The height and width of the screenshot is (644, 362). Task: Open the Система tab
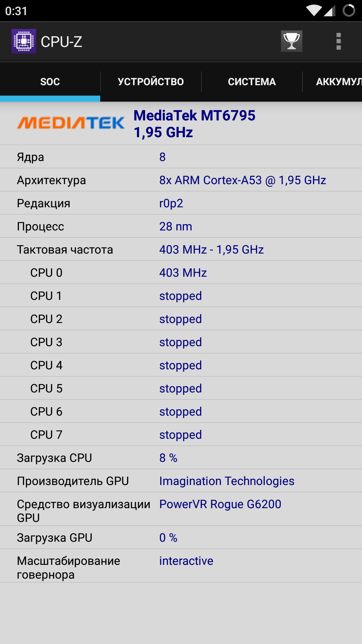pos(252,82)
